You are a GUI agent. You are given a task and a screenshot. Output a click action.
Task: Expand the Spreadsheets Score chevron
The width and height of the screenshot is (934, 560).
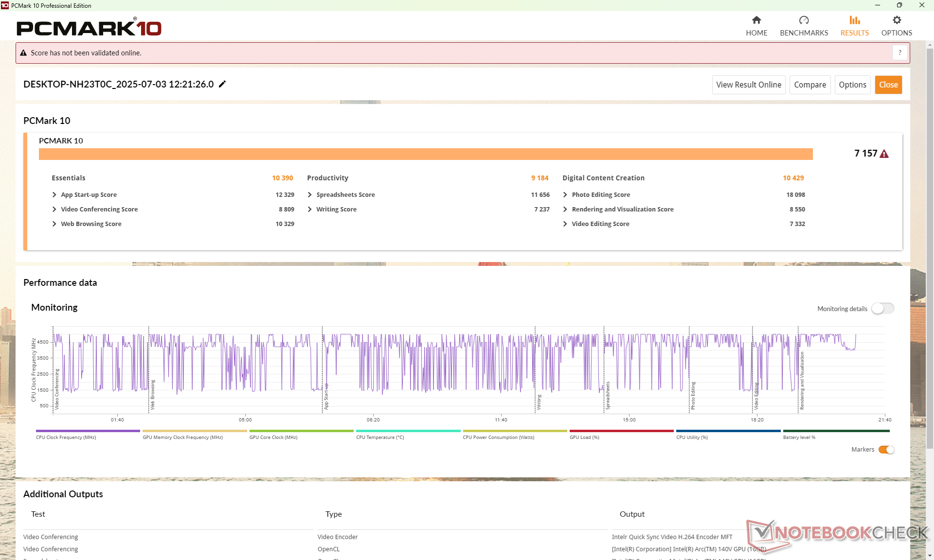[310, 194]
